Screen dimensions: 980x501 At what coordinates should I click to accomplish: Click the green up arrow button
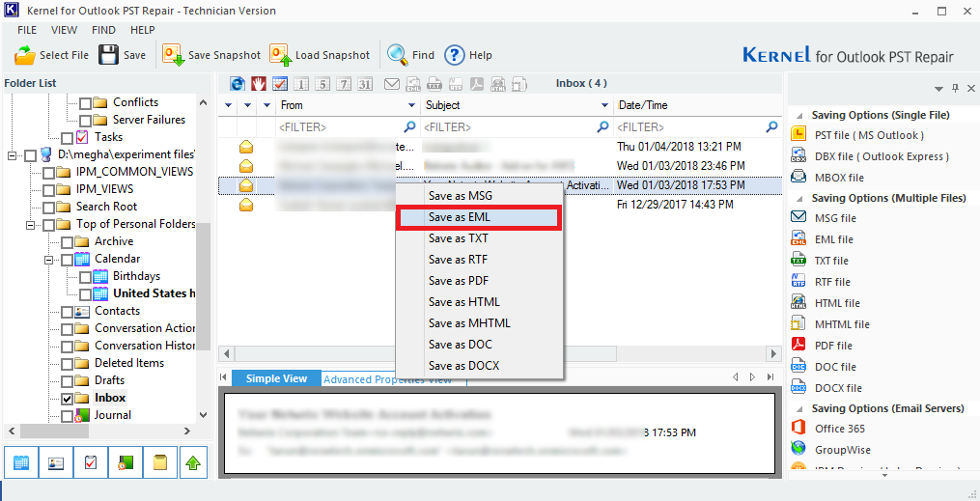click(193, 462)
